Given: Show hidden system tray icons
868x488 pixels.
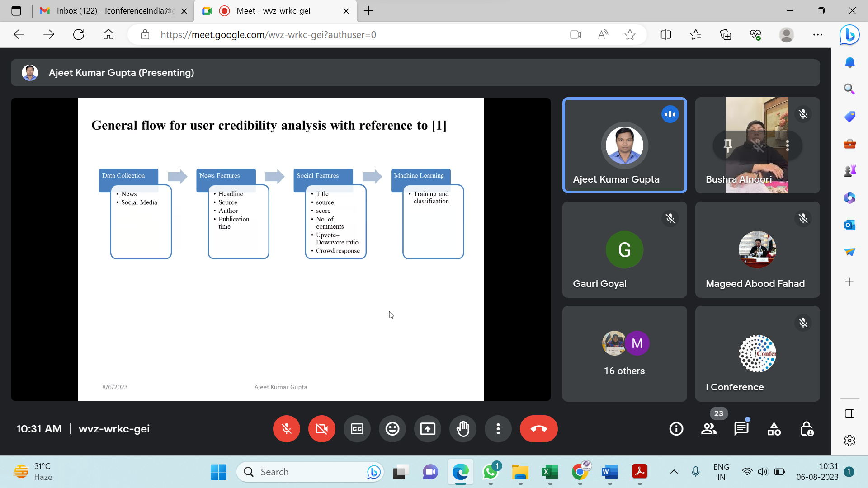Looking at the screenshot, I should (x=674, y=472).
